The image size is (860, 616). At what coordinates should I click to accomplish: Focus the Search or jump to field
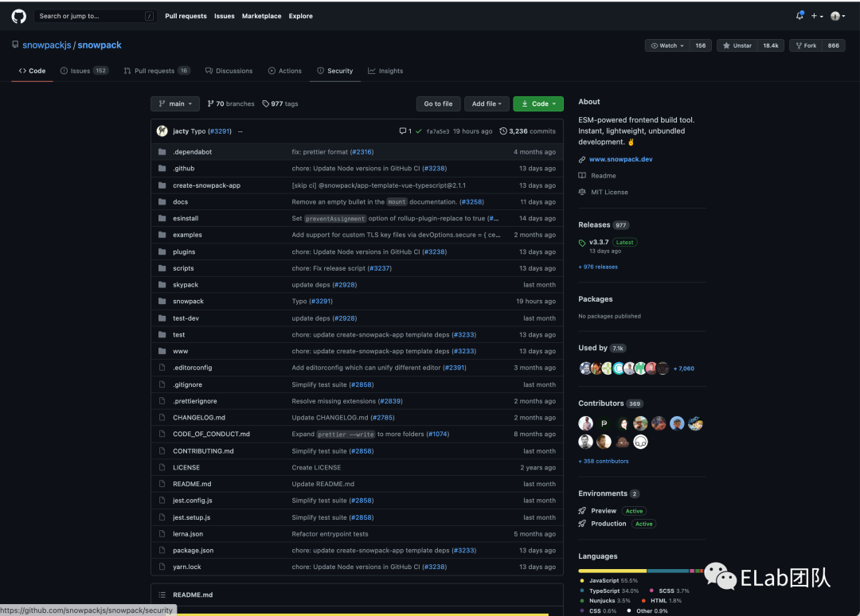click(96, 16)
